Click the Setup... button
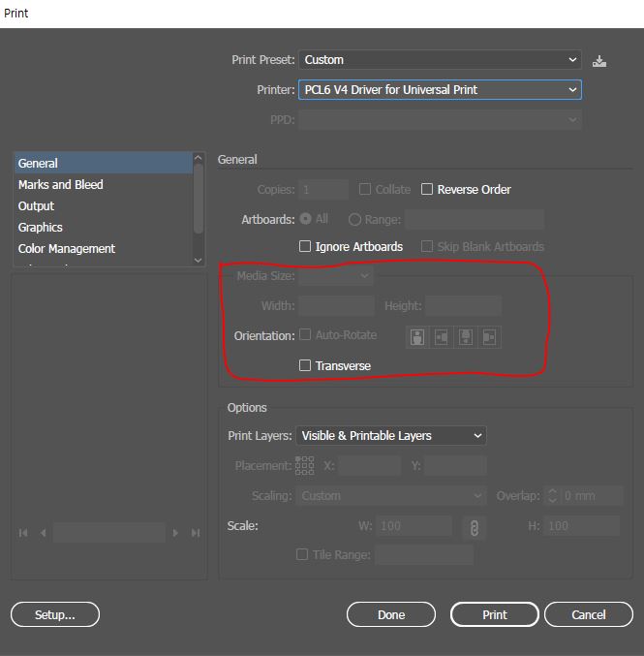The width and height of the screenshot is (644, 656). 55,614
